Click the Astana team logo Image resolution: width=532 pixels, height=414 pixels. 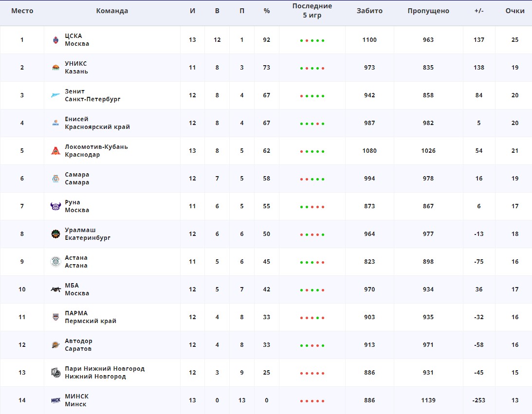tap(55, 262)
